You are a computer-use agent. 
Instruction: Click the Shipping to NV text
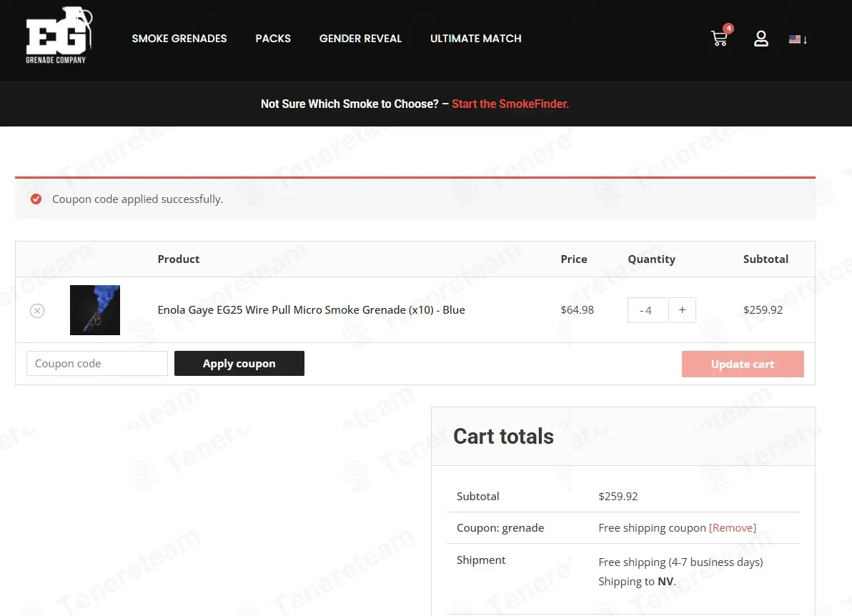click(x=637, y=581)
